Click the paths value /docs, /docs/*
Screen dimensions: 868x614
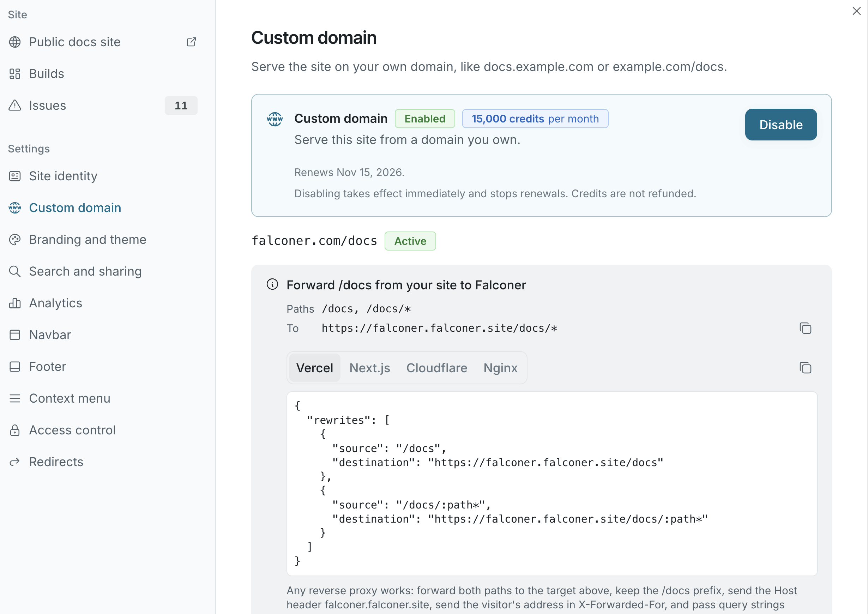tap(366, 309)
